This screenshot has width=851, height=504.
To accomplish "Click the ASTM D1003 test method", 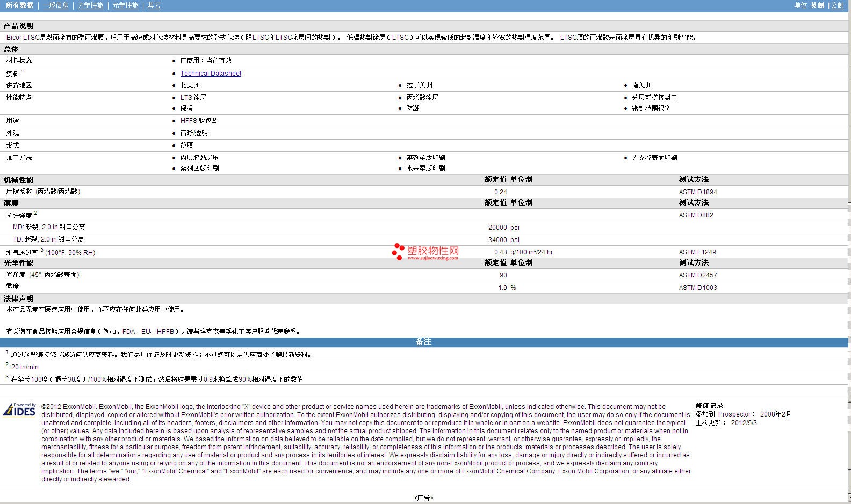I will tap(698, 288).
